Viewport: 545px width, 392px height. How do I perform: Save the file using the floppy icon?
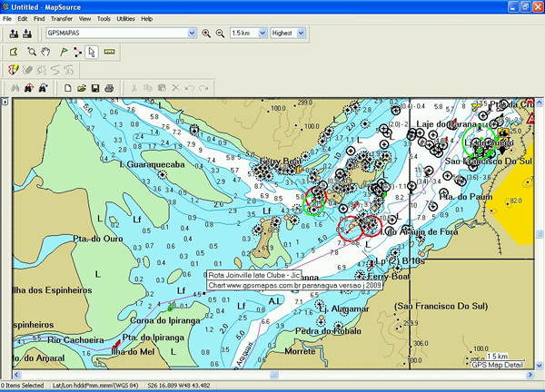(x=95, y=88)
